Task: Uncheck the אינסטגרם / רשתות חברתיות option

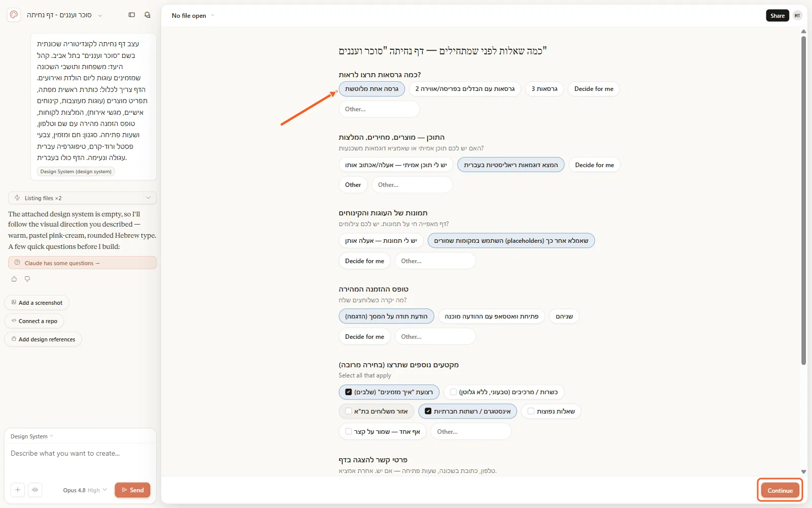Action: point(428,411)
